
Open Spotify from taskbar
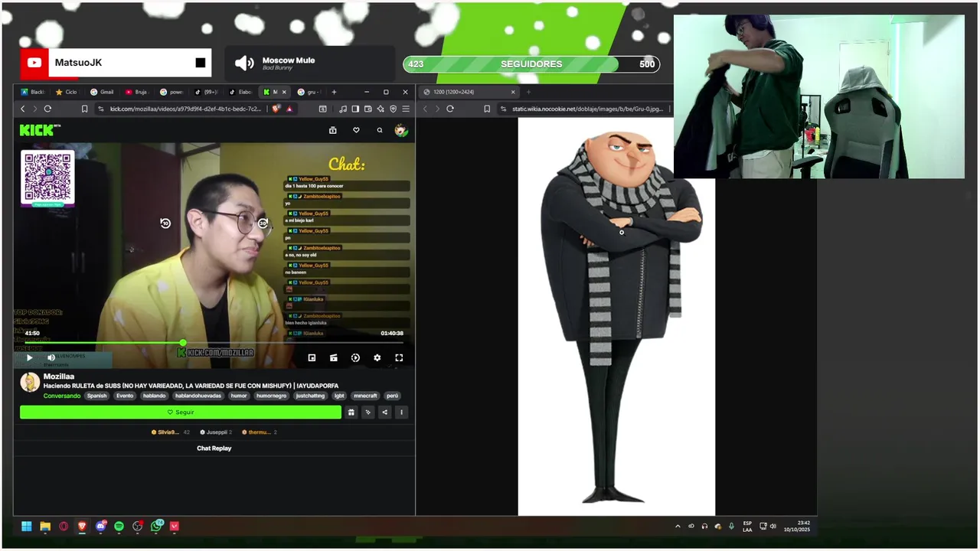point(119,526)
